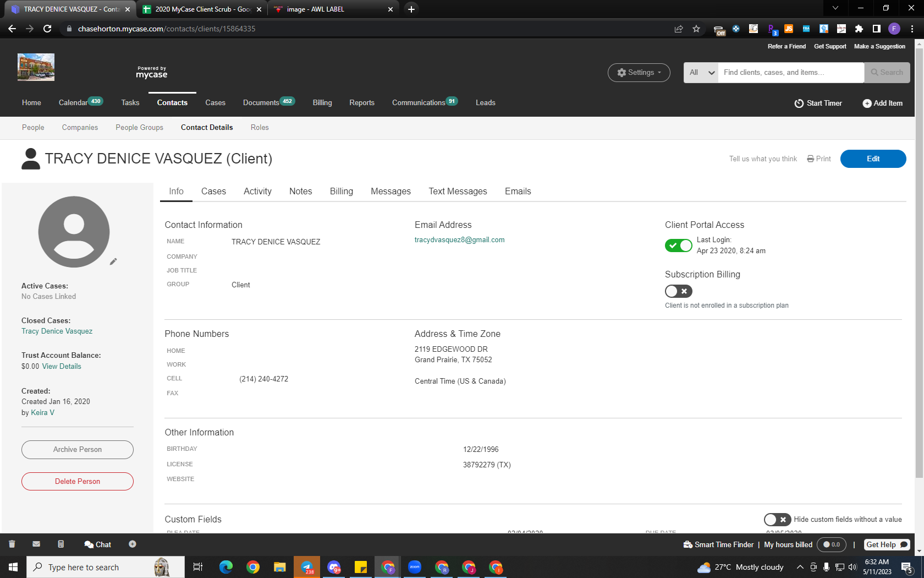Open the Chrome profile avatar
This screenshot has width=924, height=578.
click(894, 29)
